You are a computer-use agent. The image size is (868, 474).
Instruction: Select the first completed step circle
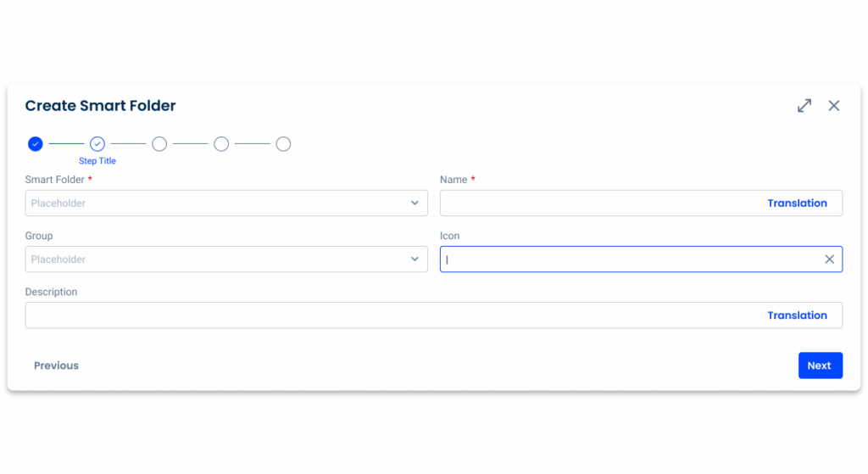(36, 144)
